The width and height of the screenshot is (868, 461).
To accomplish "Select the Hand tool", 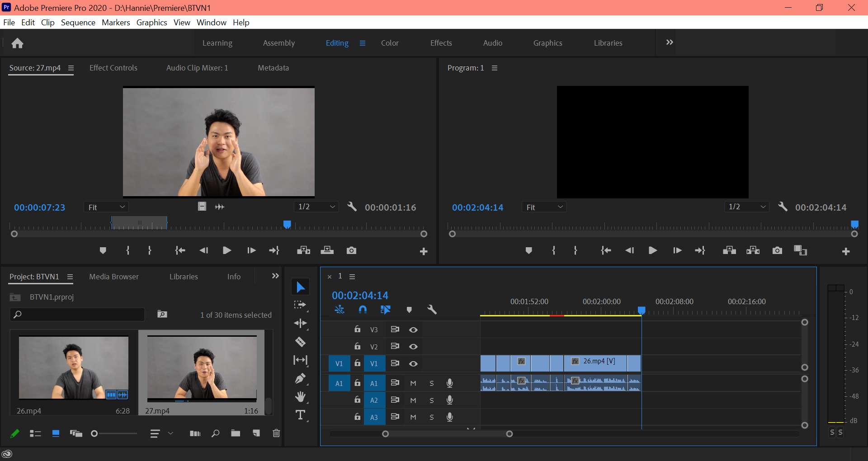I will (300, 397).
